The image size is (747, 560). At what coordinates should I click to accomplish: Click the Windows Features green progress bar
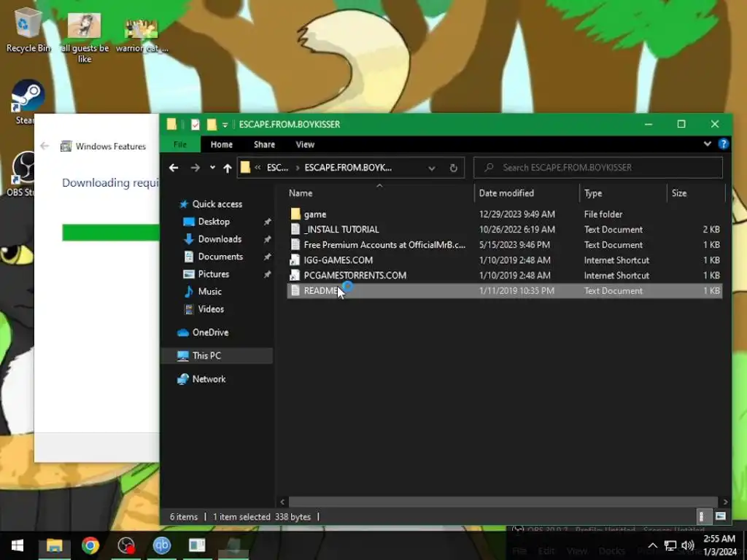coord(111,233)
